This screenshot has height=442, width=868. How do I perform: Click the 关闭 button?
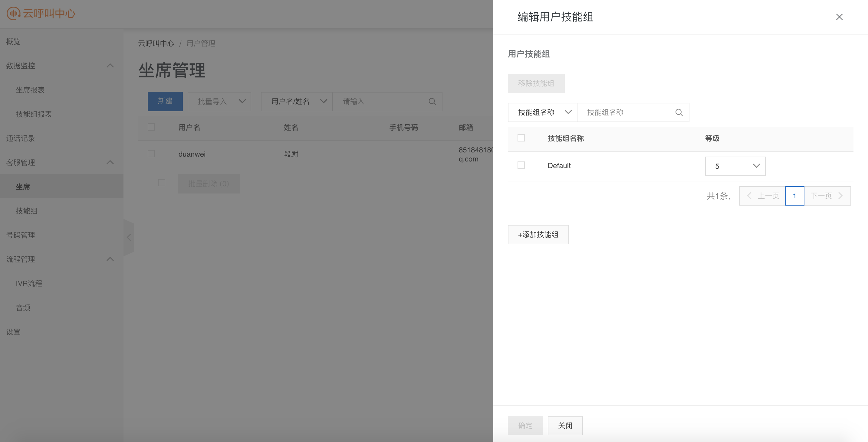pos(565,425)
